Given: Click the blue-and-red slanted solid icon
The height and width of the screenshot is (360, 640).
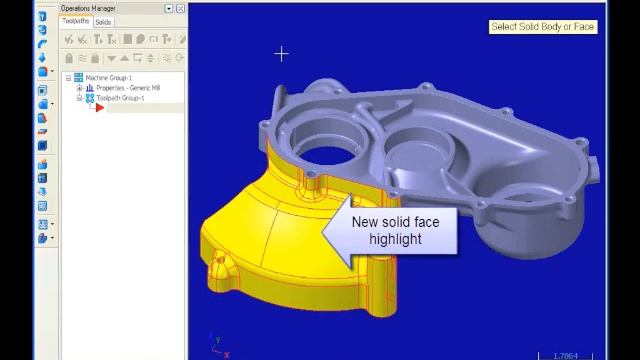Looking at the screenshot, I should [x=42, y=118].
